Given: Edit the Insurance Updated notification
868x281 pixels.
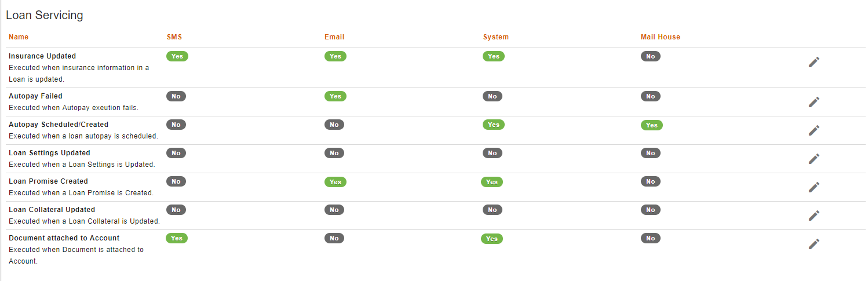Looking at the screenshot, I should [x=814, y=62].
